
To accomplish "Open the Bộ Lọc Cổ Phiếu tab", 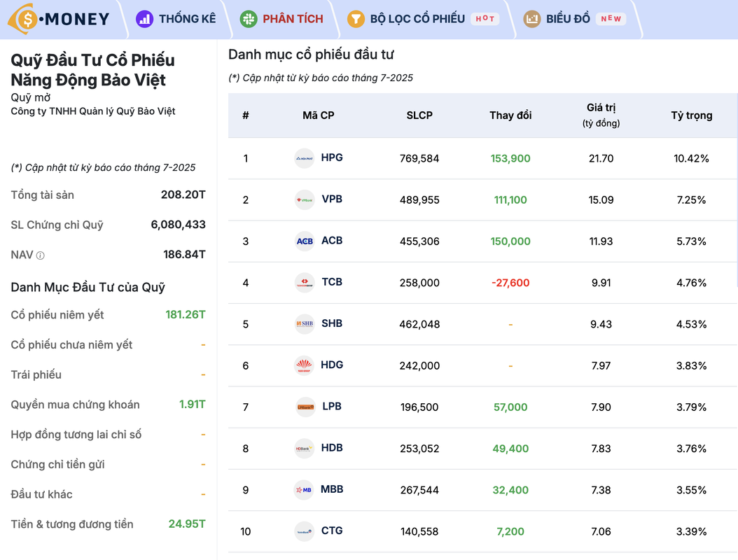I will pyautogui.click(x=423, y=19).
